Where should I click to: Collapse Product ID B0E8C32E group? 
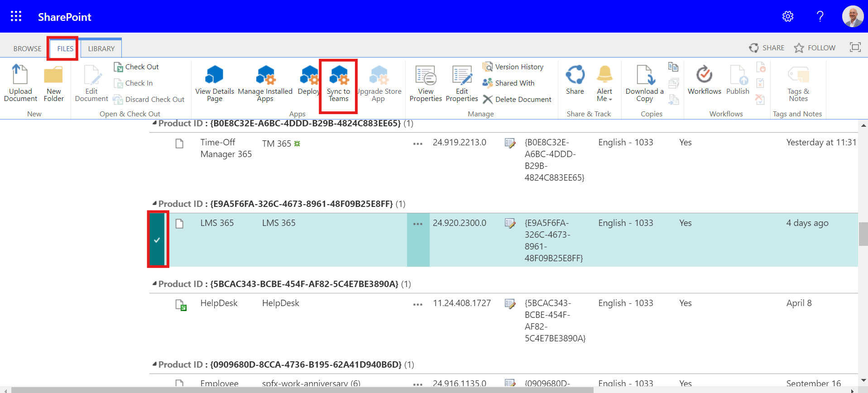tap(155, 123)
